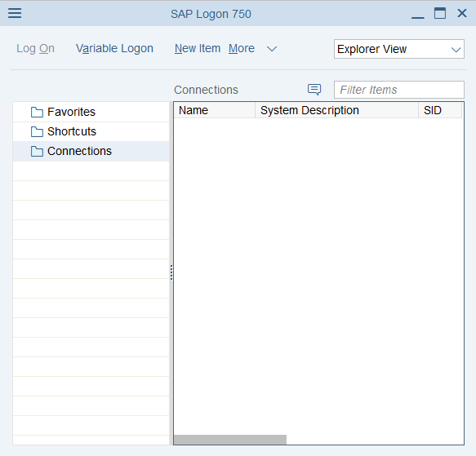Click the horizontal scrollbar in connections list

[230, 440]
